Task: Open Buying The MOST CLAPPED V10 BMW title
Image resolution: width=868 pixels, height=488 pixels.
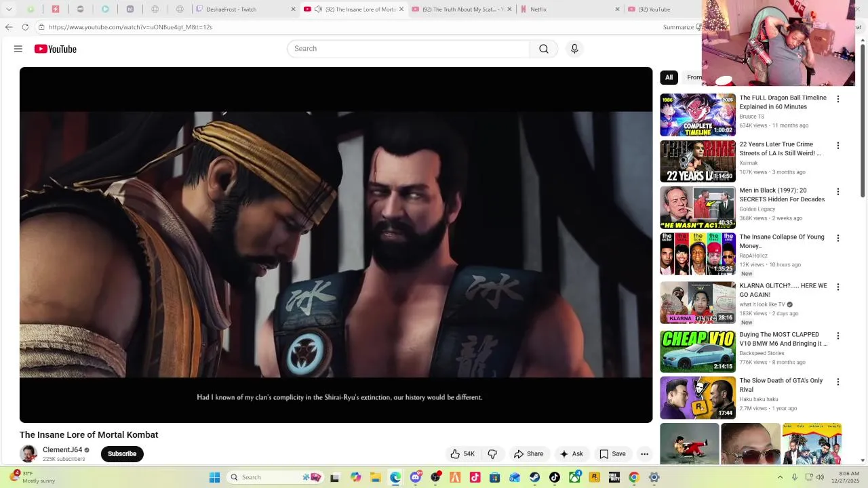Action: tap(783, 339)
